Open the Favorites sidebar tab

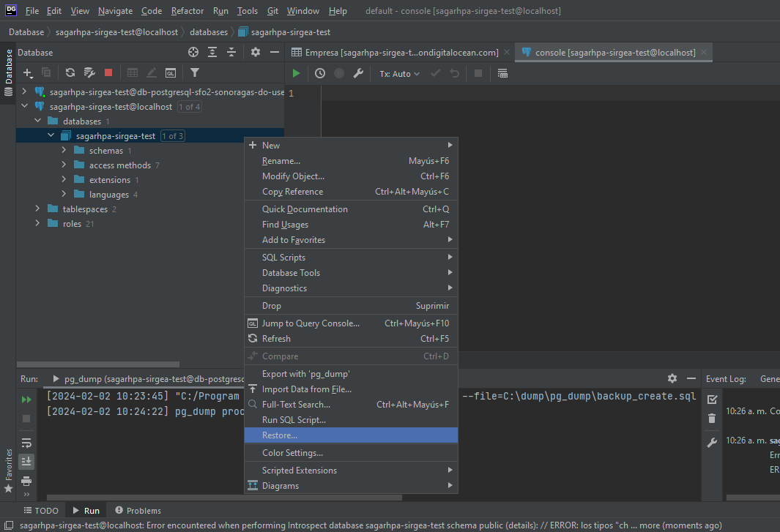(x=9, y=471)
